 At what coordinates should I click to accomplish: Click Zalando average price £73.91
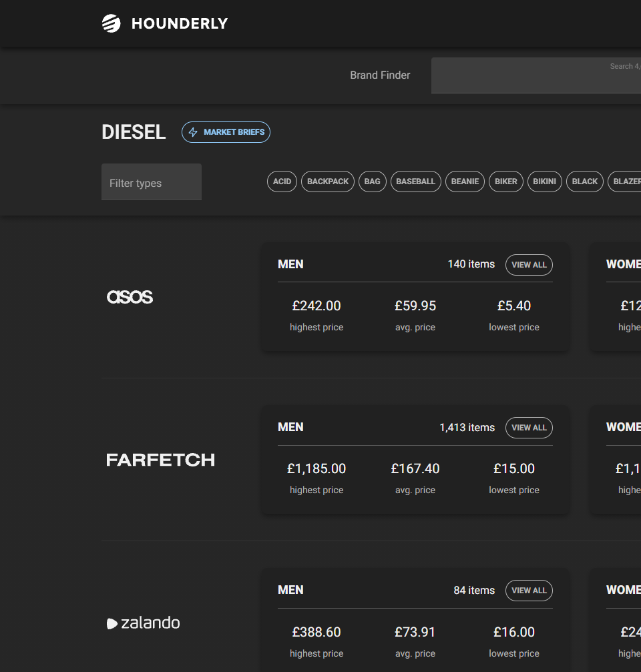click(x=415, y=632)
